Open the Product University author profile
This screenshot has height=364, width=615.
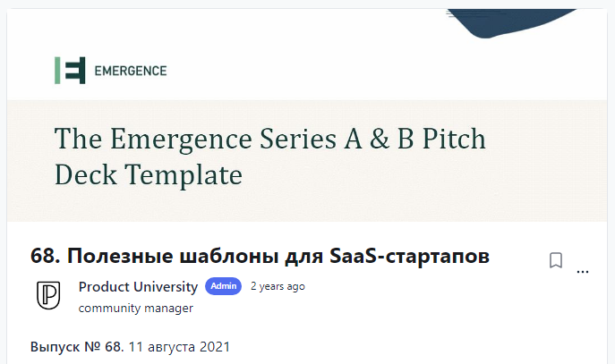coord(138,287)
